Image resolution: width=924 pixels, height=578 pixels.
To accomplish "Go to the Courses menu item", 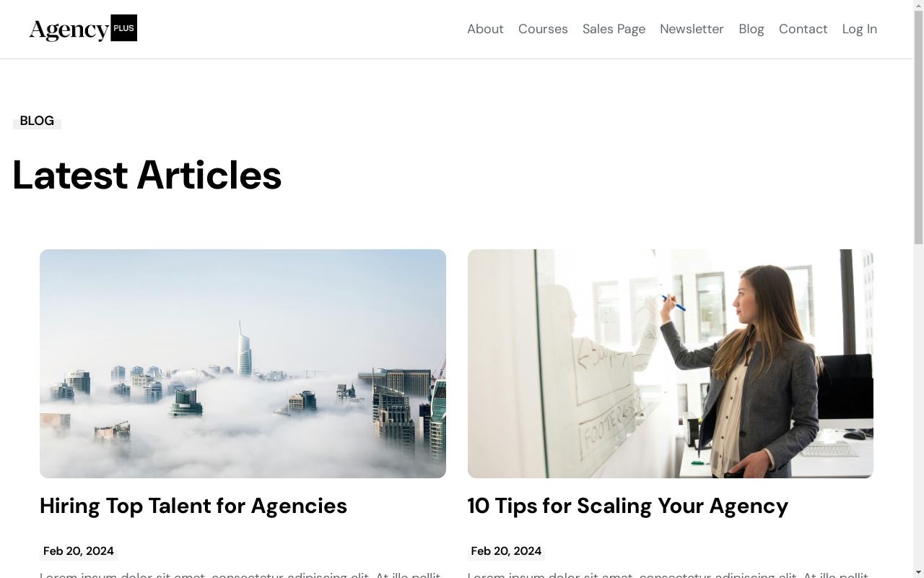I will 543,29.
